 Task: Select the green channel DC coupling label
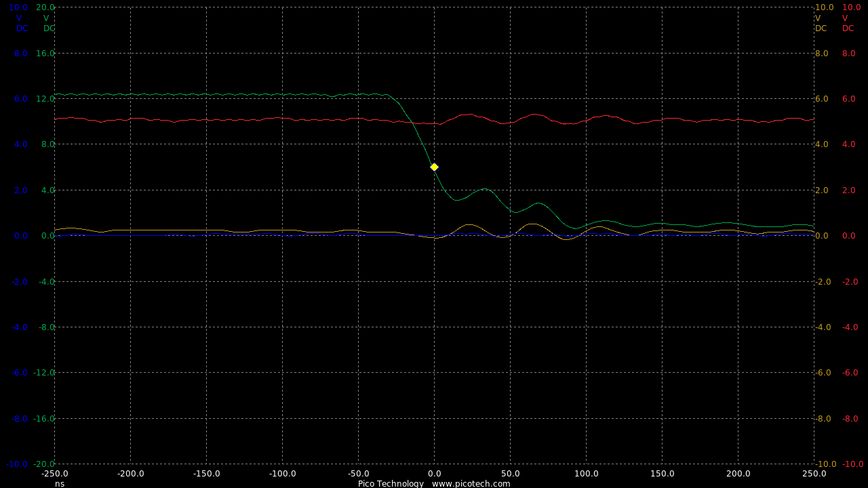pyautogui.click(x=50, y=28)
